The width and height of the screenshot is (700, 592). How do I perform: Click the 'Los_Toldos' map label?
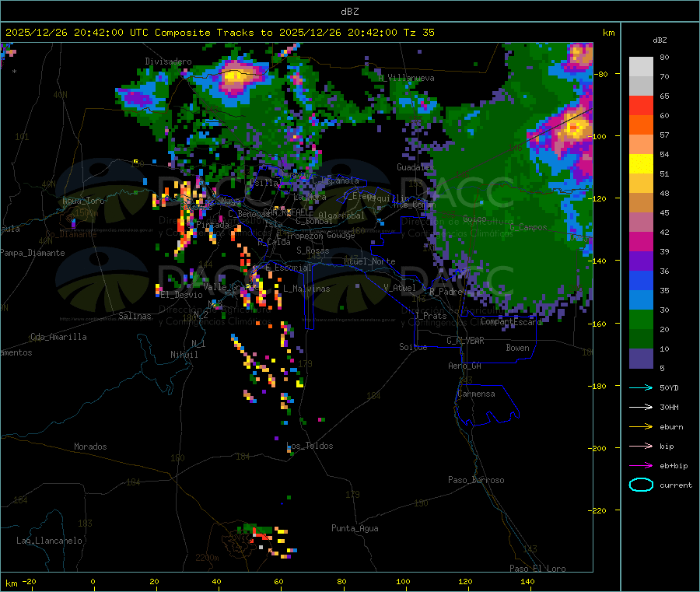click(x=310, y=446)
